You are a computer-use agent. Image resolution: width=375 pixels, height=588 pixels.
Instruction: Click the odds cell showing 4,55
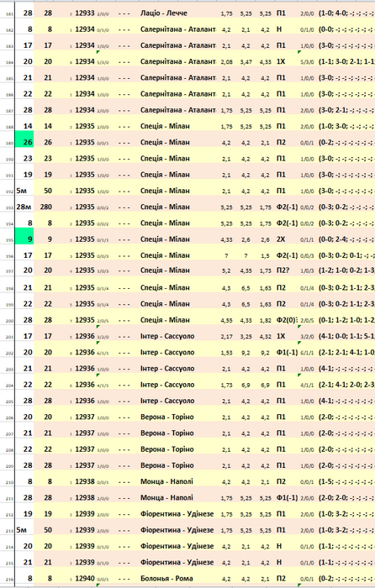(227, 321)
